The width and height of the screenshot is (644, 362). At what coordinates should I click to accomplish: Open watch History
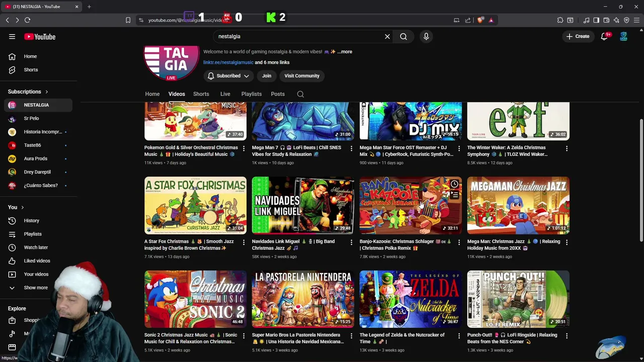click(38, 221)
